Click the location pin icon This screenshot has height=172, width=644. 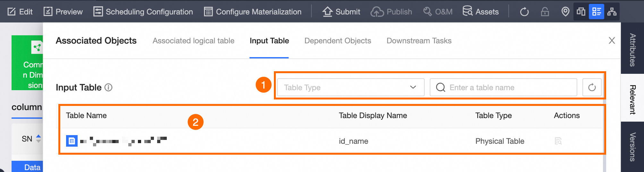[565, 12]
